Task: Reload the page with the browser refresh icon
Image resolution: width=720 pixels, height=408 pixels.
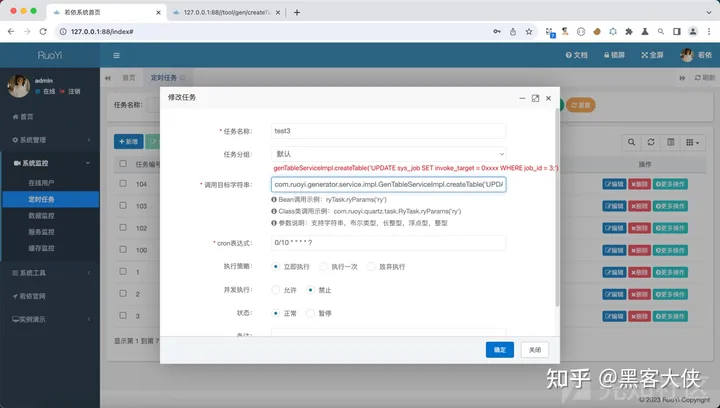Action: 43,31
